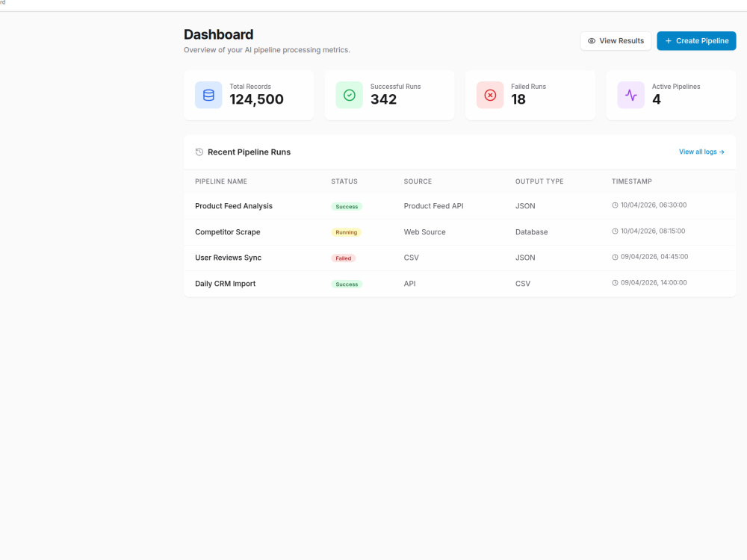Click the STATUS column header

click(344, 181)
